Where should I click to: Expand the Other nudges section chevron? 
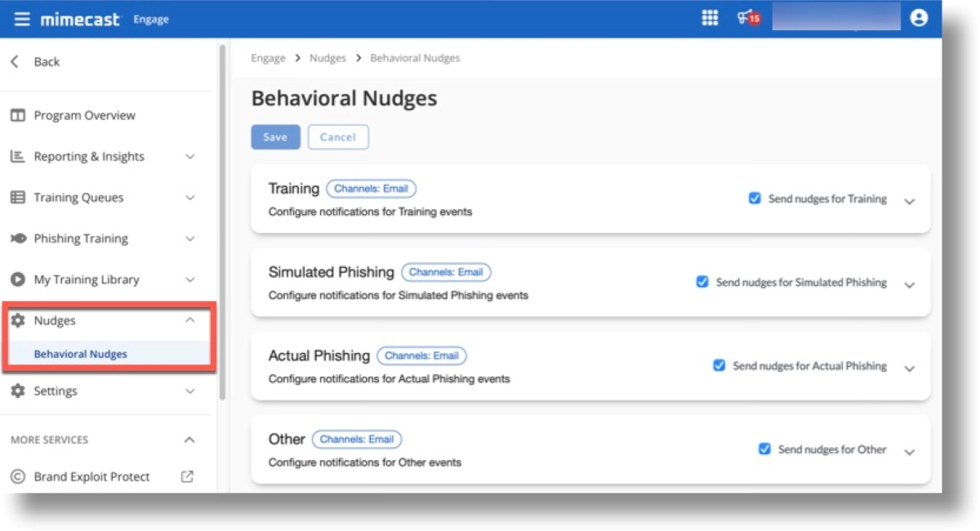point(910,452)
